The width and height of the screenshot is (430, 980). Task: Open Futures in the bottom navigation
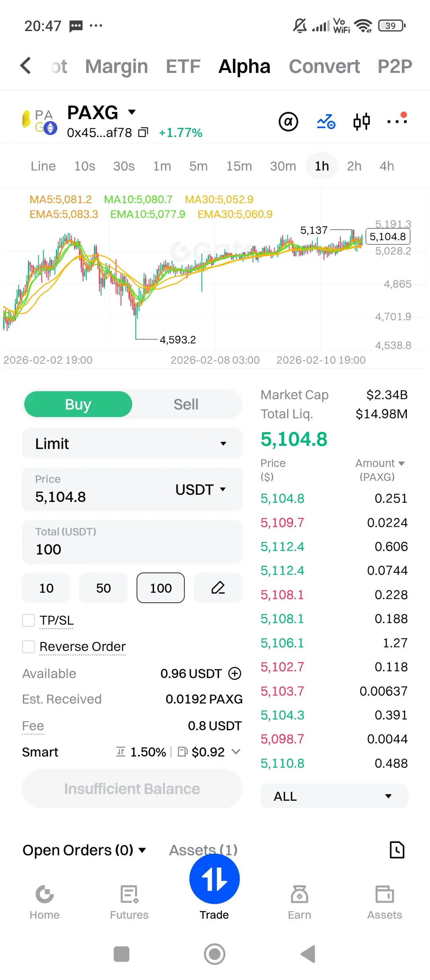tap(129, 902)
